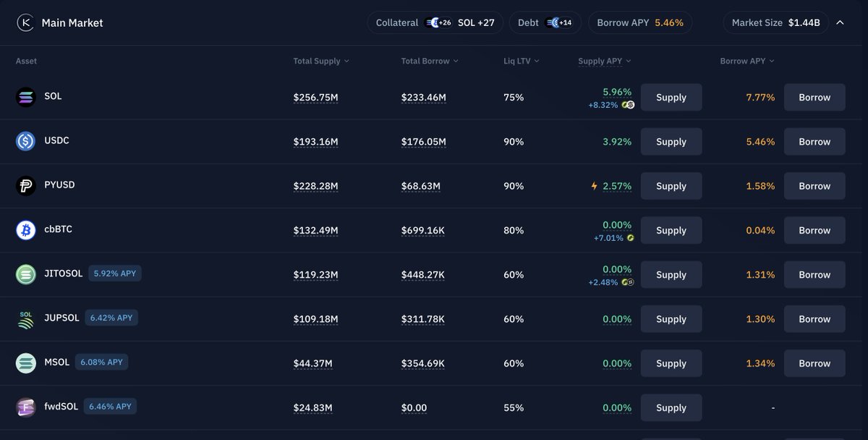Click Borrow on the USDC row

814,141
